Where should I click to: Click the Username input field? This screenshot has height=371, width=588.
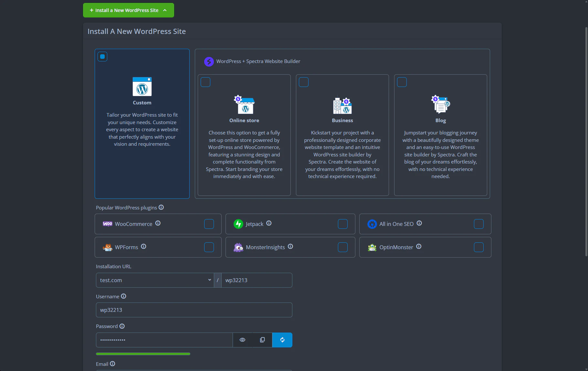point(194,310)
